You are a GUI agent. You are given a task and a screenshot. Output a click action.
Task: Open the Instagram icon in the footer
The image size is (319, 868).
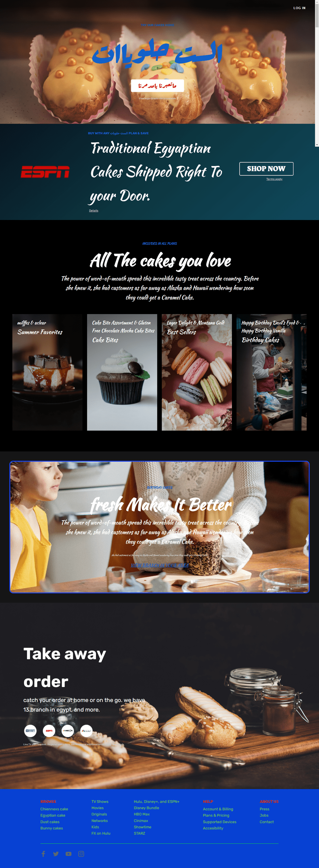[81, 853]
